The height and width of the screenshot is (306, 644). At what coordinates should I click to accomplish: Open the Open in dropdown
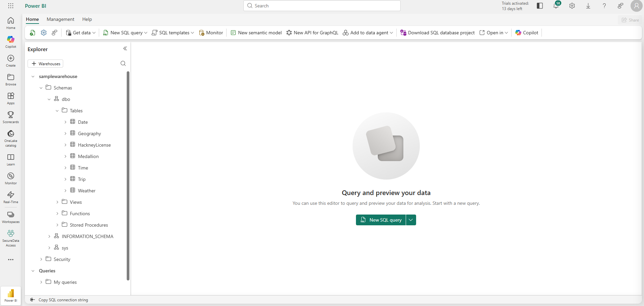493,33
